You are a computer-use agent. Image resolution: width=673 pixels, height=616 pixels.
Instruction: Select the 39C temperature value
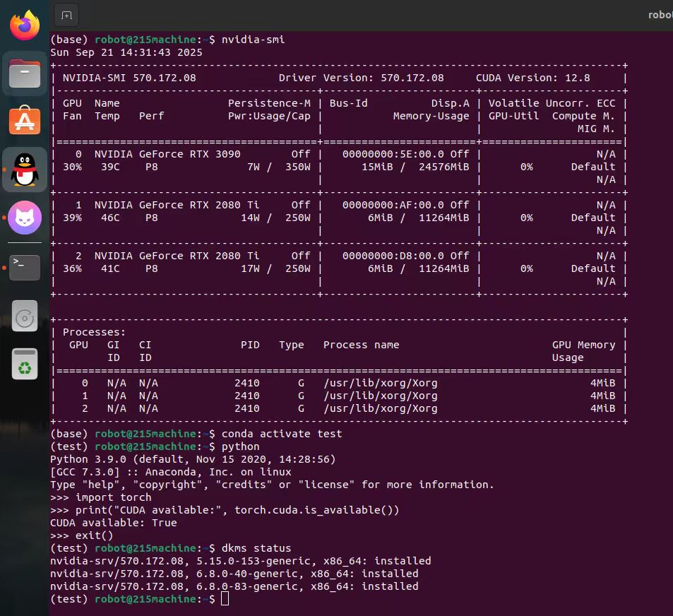click(x=110, y=167)
